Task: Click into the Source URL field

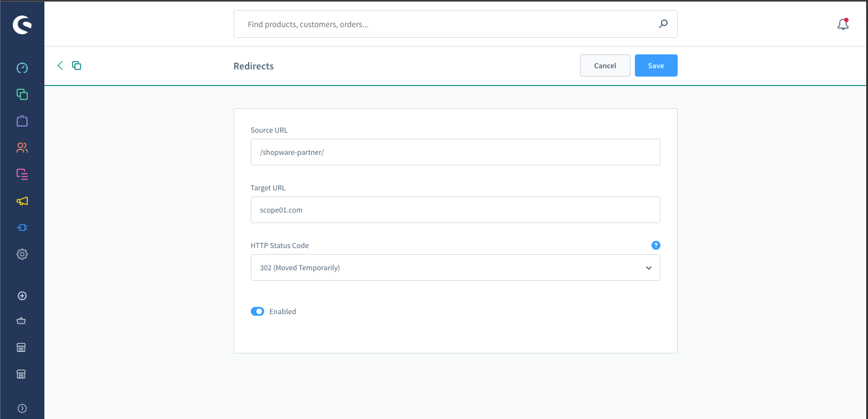Action: (456, 152)
